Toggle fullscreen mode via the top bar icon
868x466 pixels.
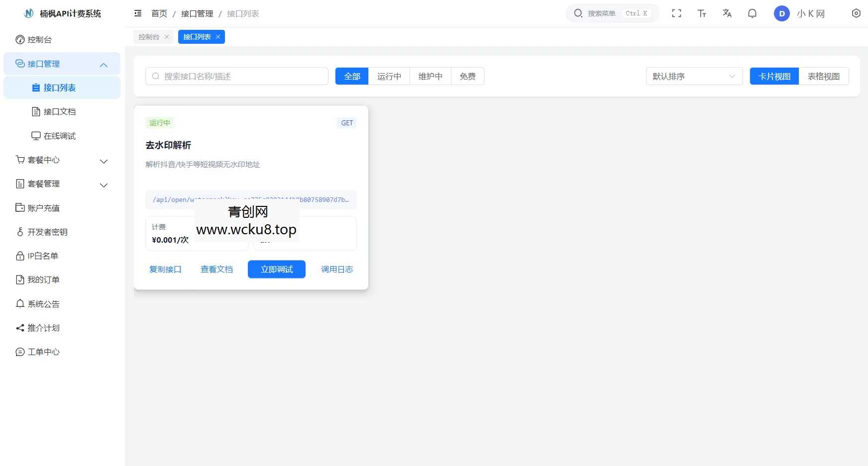tap(677, 13)
